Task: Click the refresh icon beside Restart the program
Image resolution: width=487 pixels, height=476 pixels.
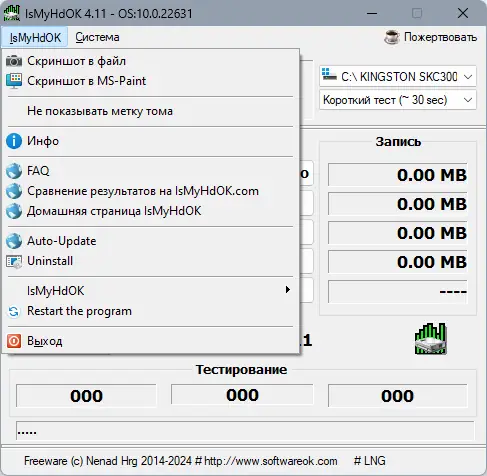Action: click(x=14, y=311)
